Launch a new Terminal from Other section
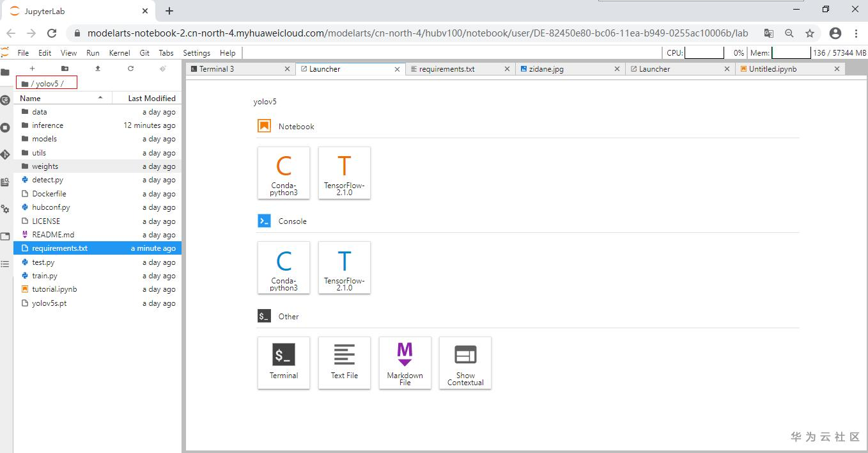This screenshot has height=453, width=868. (x=284, y=363)
